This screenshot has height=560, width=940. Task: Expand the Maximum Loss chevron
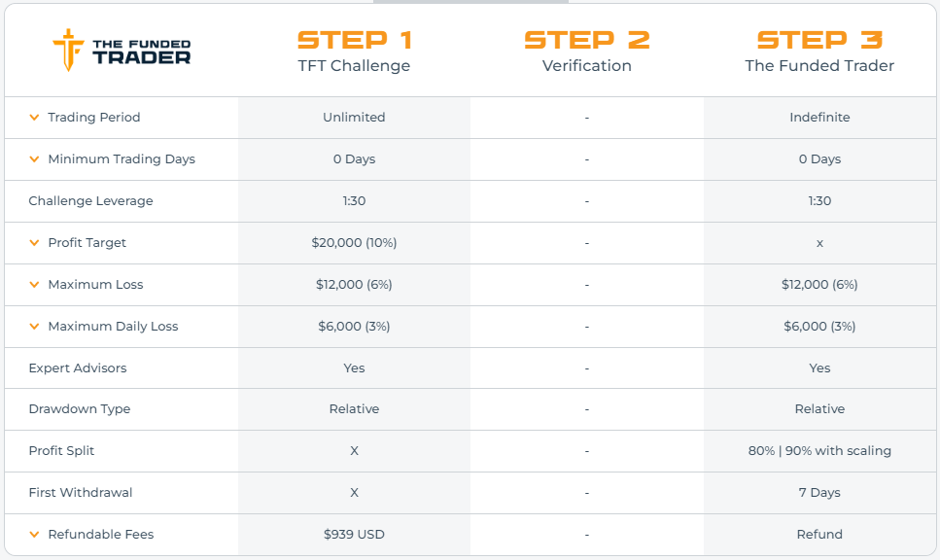34,285
